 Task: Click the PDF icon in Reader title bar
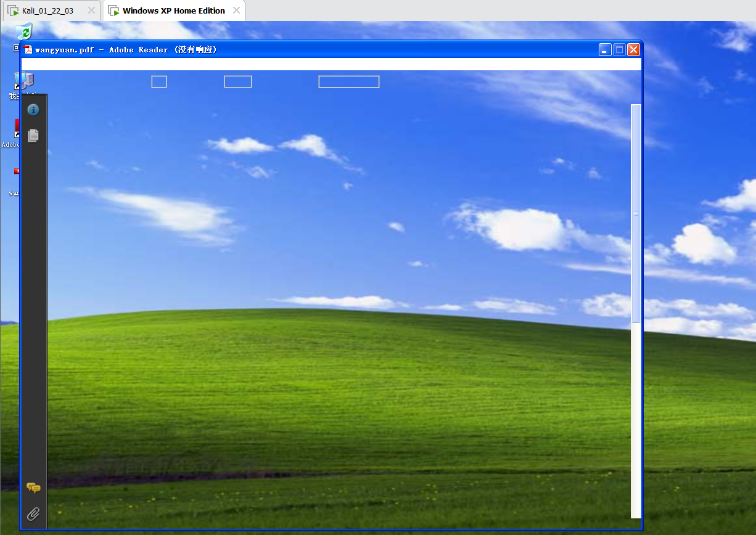[28, 50]
